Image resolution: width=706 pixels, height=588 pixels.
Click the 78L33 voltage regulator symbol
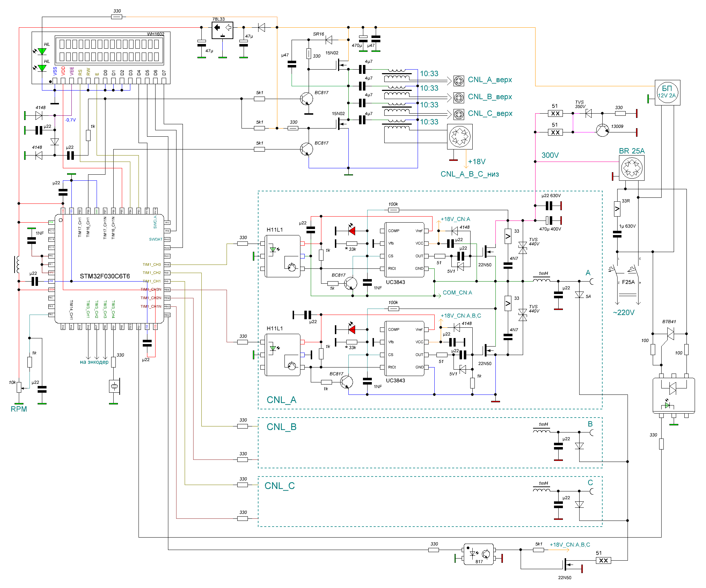pyautogui.click(x=222, y=30)
